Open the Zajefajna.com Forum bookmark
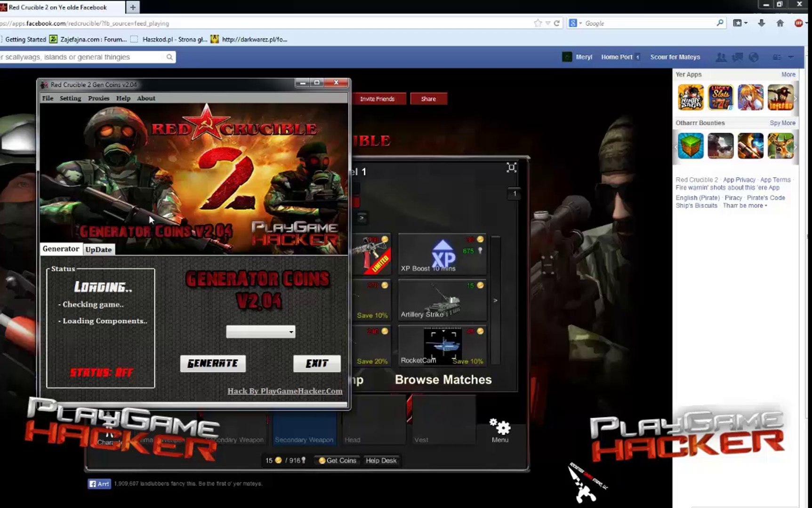Image resolution: width=812 pixels, height=508 pixels. tap(88, 40)
